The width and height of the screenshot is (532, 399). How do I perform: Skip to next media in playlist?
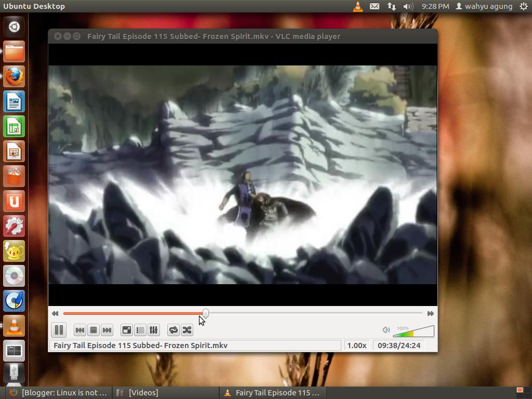click(x=107, y=330)
